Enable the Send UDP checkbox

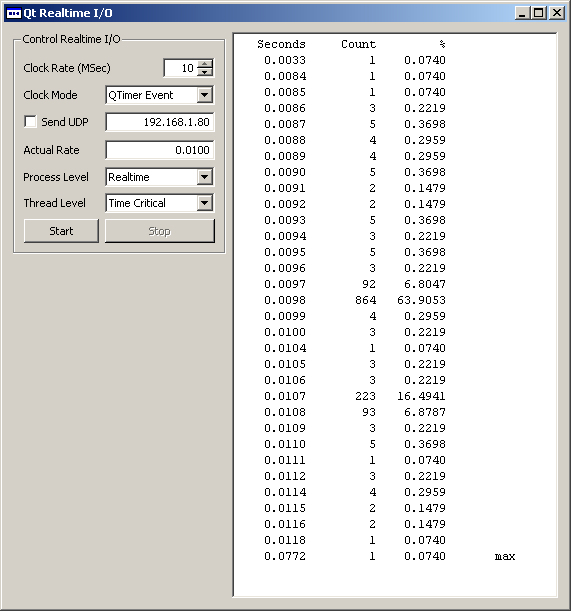[x=30, y=122]
